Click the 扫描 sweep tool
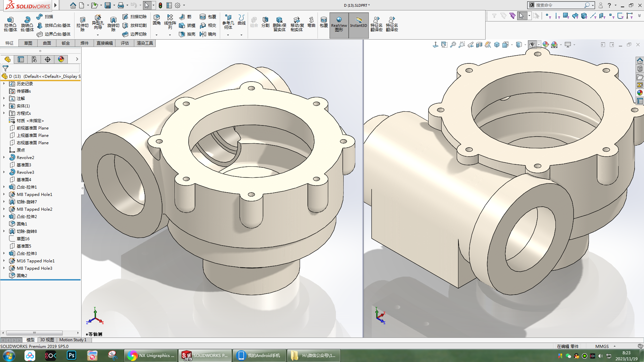The width and height of the screenshot is (644, 362). (45, 16)
